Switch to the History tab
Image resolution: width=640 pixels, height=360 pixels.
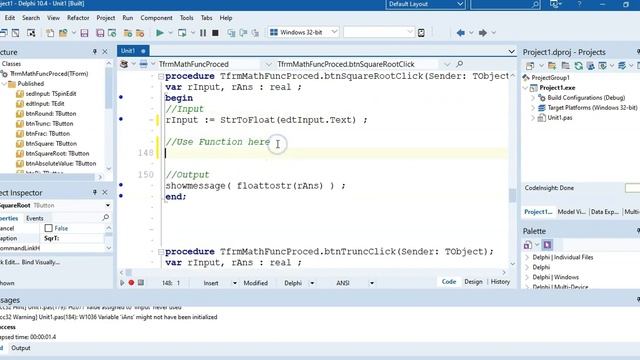point(500,282)
